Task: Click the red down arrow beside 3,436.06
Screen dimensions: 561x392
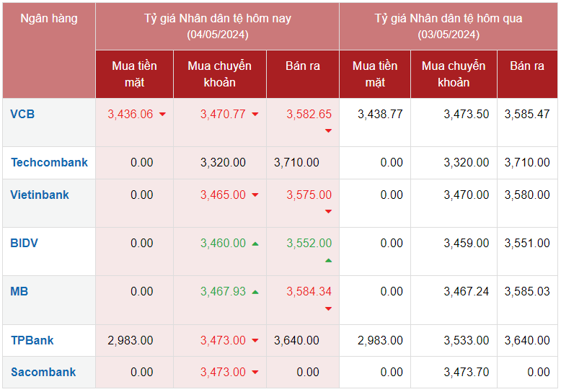Action: click(162, 115)
